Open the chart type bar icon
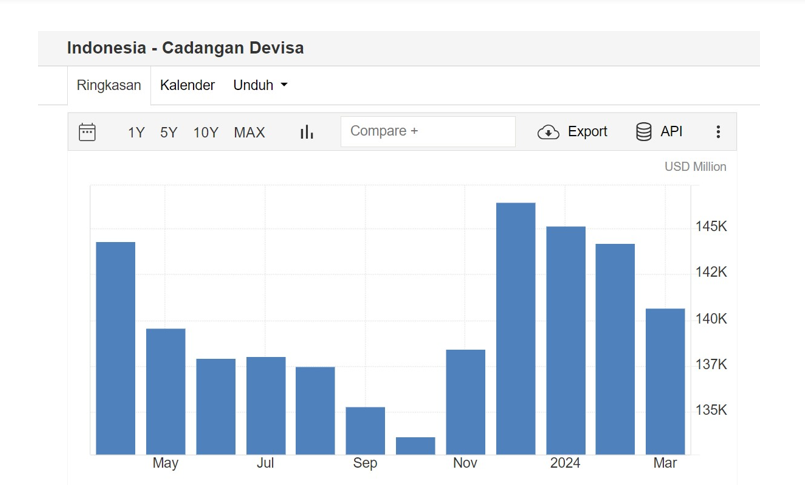Image resolution: width=805 pixels, height=485 pixels. pos(307,132)
